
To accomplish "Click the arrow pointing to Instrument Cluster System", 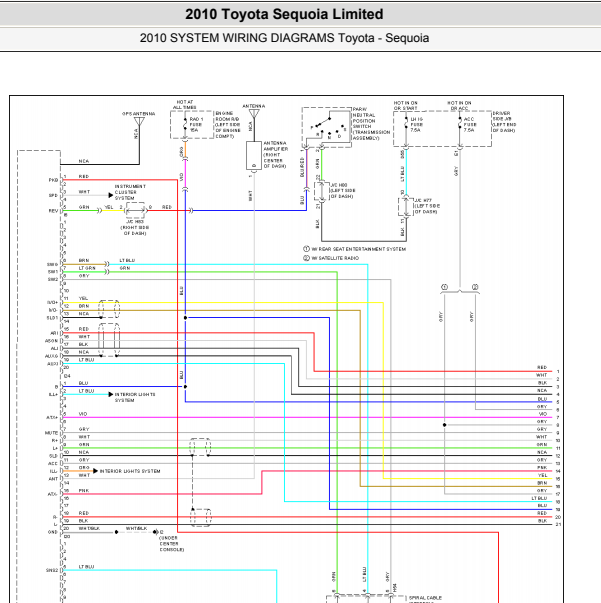I will coord(111,195).
